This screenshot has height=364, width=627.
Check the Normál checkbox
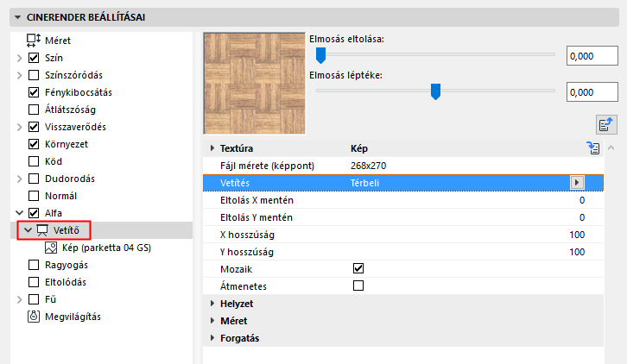tap(34, 196)
